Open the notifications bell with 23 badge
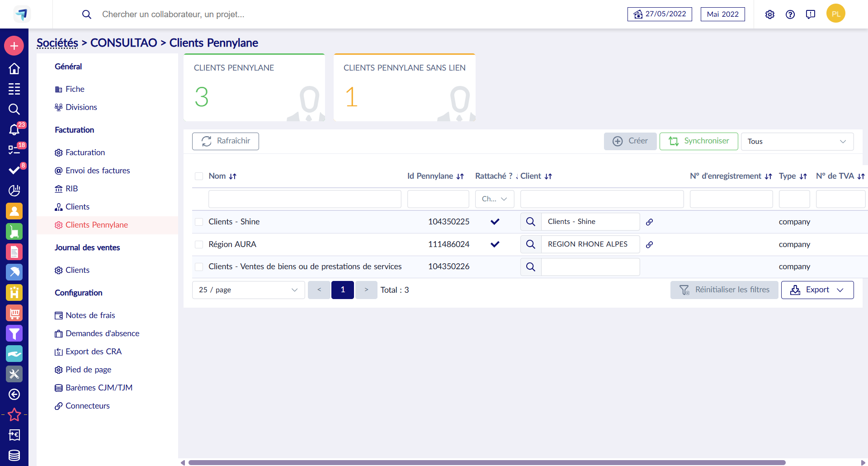The image size is (868, 466). click(14, 130)
